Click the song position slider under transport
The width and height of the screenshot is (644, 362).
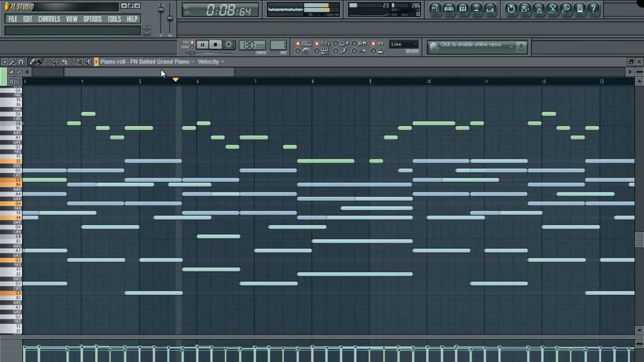209,53
